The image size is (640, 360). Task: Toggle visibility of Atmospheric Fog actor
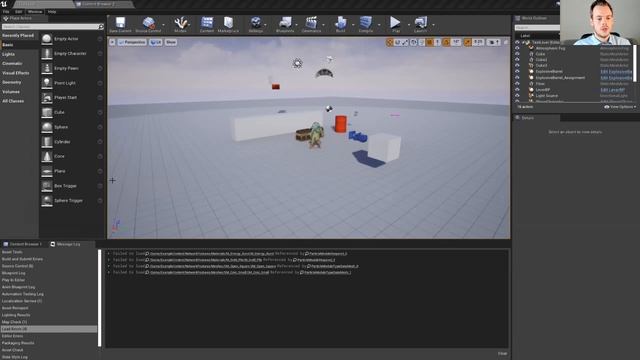tap(517, 48)
